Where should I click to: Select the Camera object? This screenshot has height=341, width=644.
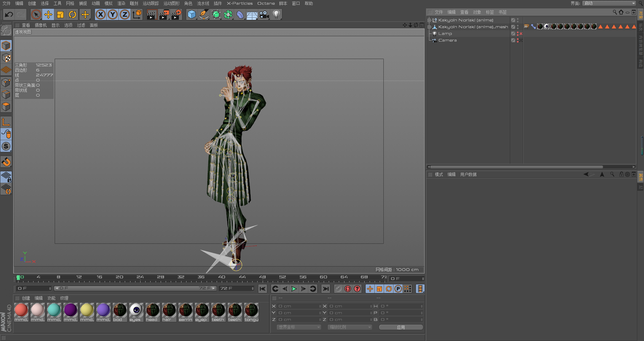click(447, 40)
